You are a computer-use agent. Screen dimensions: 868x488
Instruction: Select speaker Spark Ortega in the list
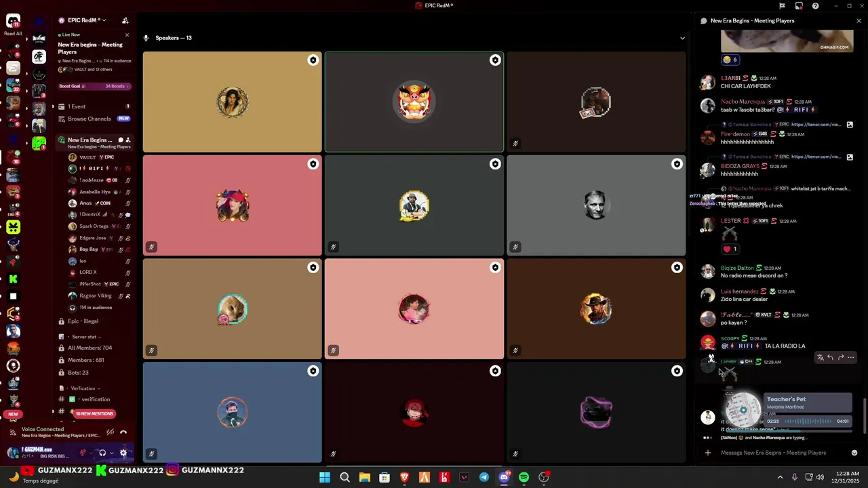pyautogui.click(x=99, y=226)
